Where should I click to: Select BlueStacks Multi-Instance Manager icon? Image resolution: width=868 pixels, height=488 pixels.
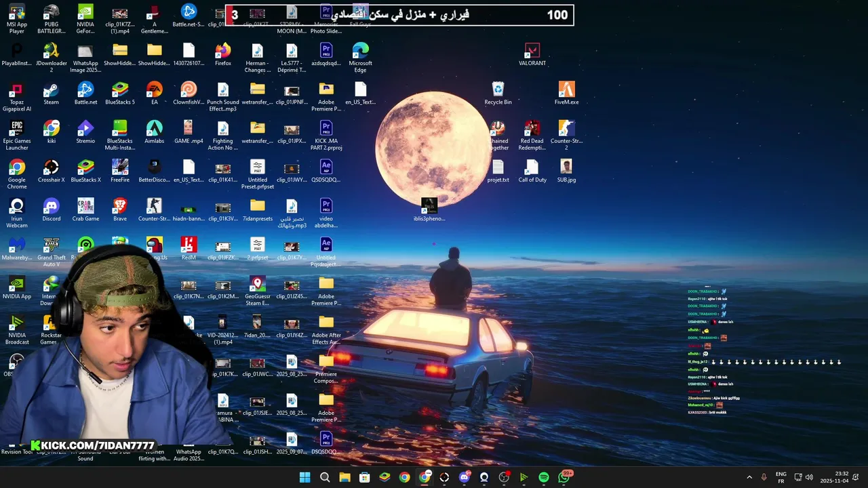pos(120,136)
